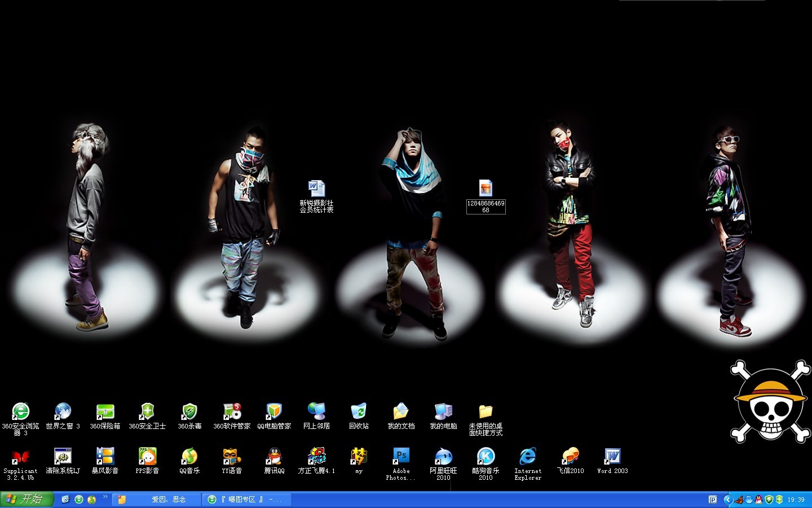This screenshot has height=508, width=812.
Task: Click the 飞信2010 shortcut
Action: [x=570, y=461]
